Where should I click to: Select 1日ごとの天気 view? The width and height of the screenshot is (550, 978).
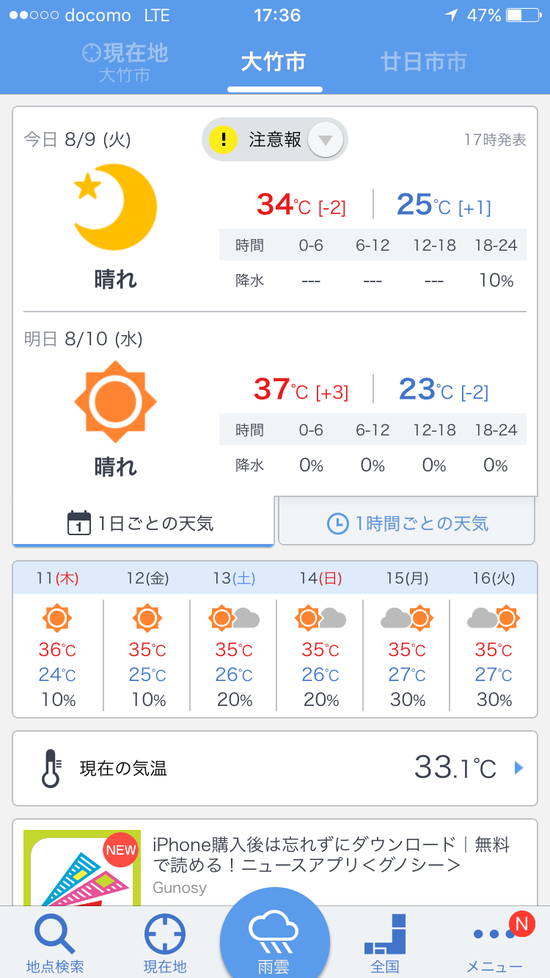pyautogui.click(x=143, y=523)
